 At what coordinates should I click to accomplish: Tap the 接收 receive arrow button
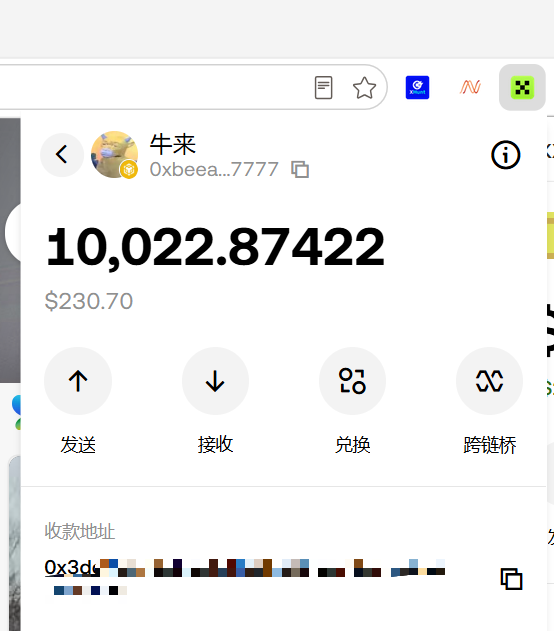[x=215, y=381]
